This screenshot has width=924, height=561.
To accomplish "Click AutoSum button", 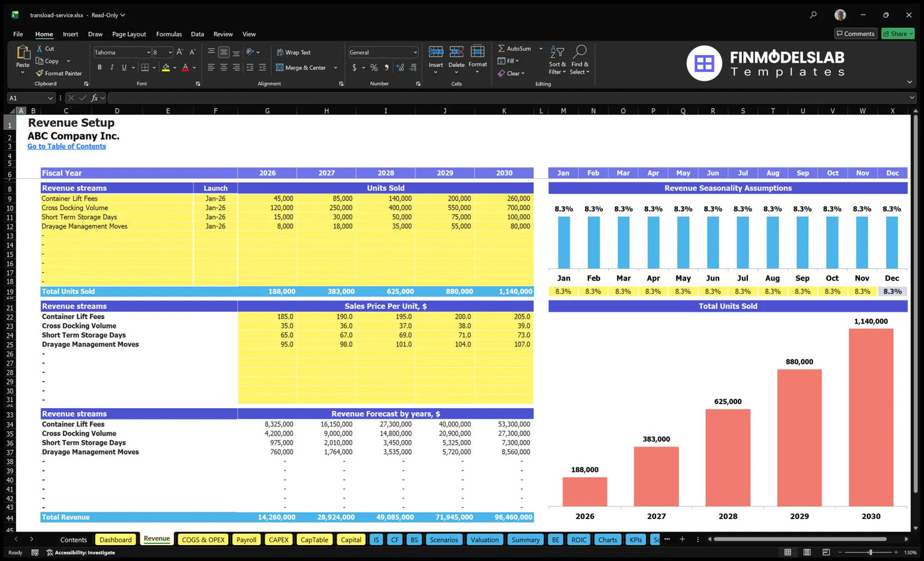I will [515, 49].
